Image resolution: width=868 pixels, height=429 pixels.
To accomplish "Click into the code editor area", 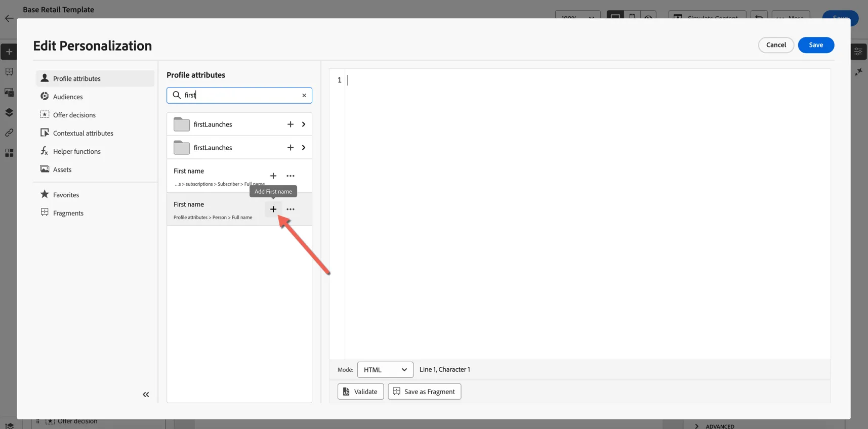I will tap(587, 214).
